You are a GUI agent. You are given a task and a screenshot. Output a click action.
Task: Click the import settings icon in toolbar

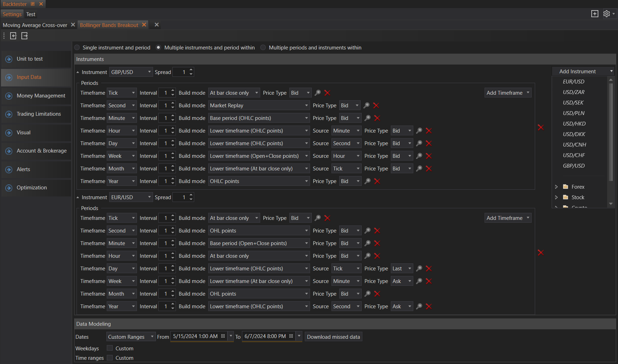(x=13, y=36)
